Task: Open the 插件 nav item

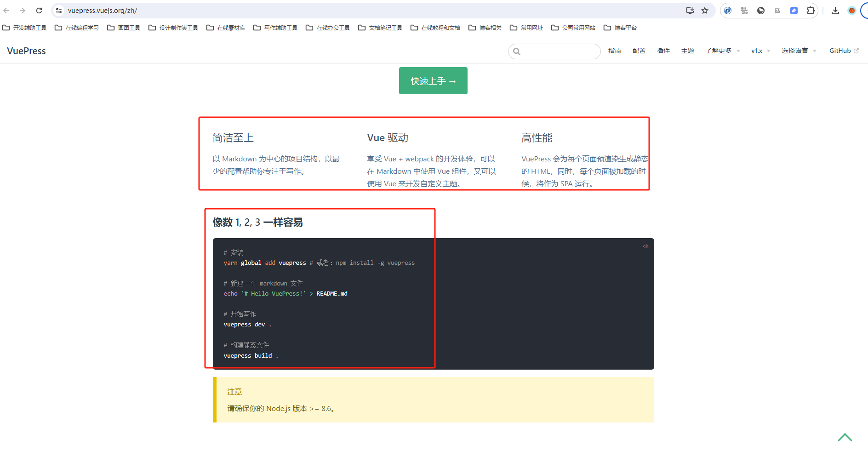Action: pyautogui.click(x=663, y=51)
